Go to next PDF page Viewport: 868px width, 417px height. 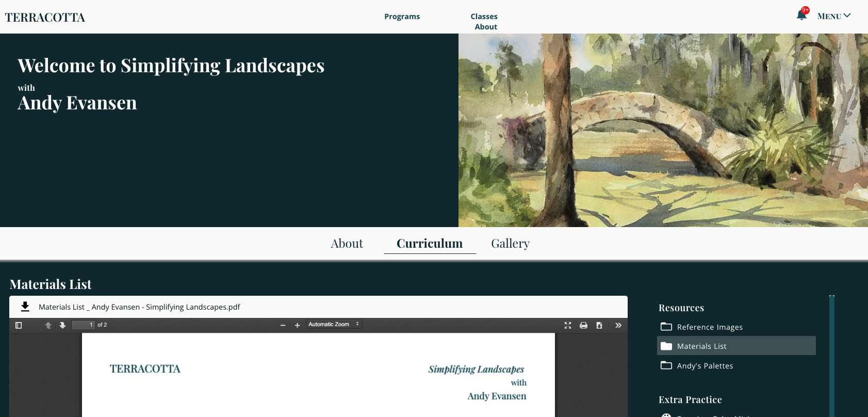pyautogui.click(x=62, y=325)
